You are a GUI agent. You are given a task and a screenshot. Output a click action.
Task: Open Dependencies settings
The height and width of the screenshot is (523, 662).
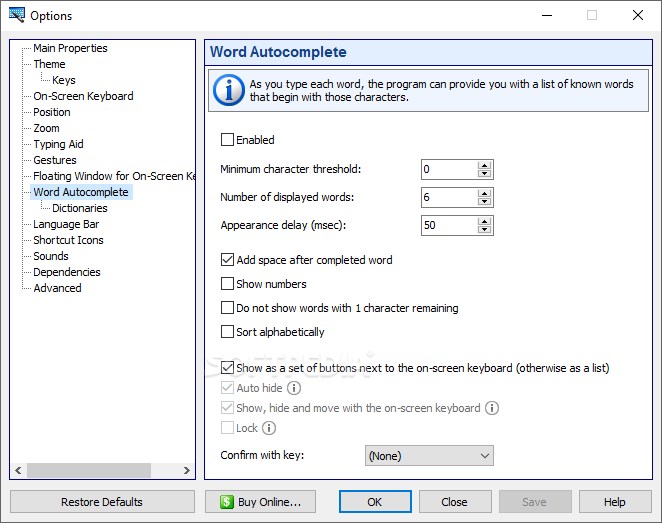click(67, 272)
